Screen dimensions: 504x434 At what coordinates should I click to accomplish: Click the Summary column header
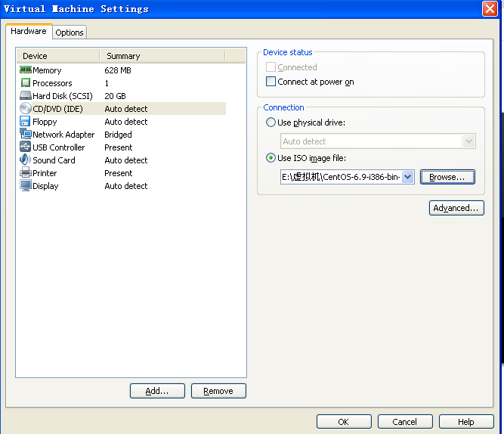point(162,56)
